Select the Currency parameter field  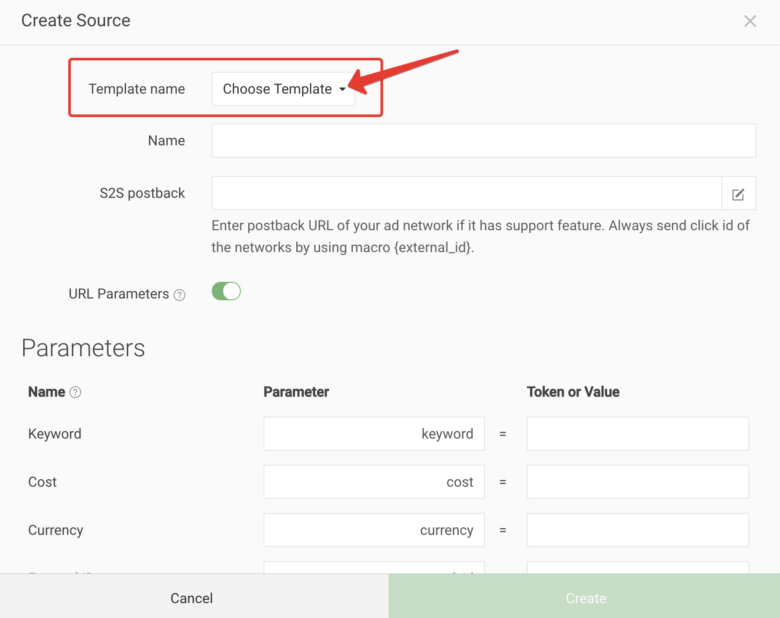click(374, 530)
